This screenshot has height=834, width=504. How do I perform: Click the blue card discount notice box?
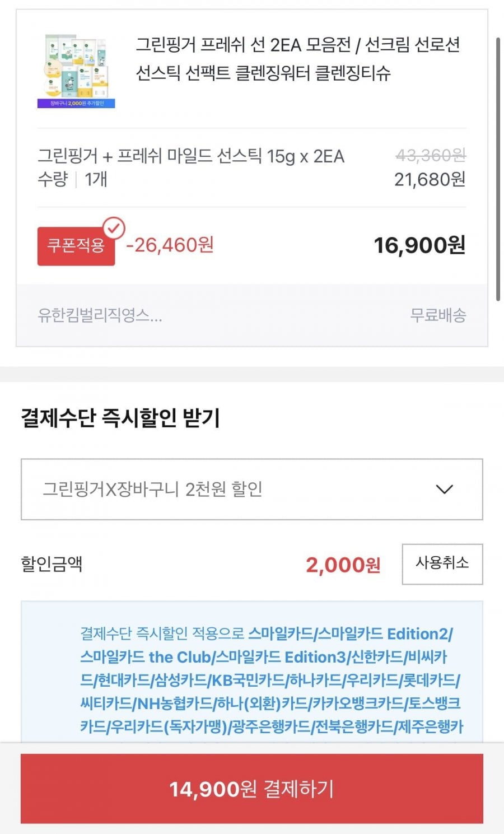point(252,672)
